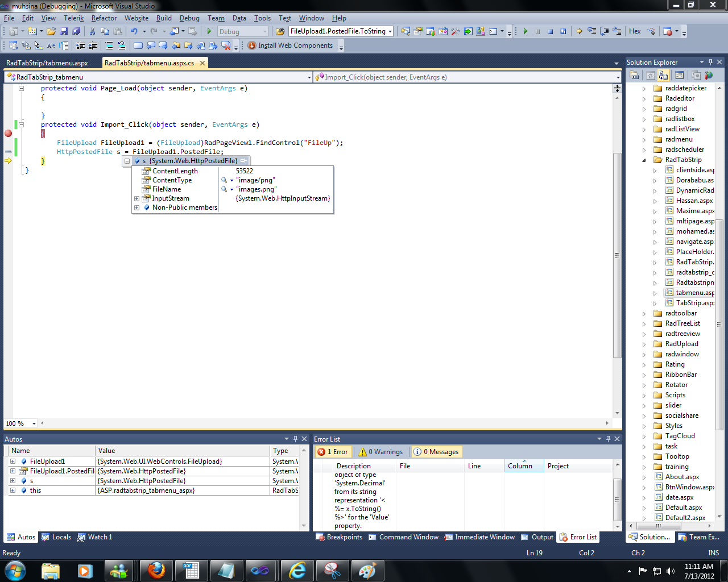Click the Continue debugging play button
The height and width of the screenshot is (582, 728).
(x=525, y=31)
